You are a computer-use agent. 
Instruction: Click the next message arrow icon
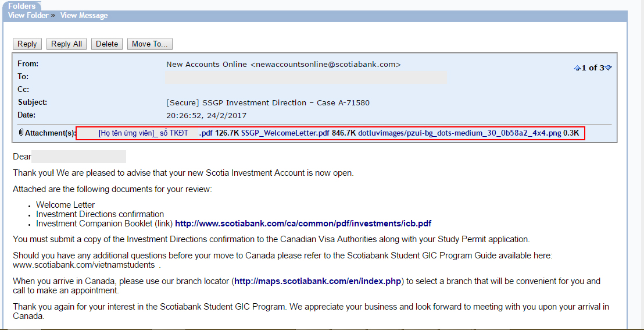609,68
